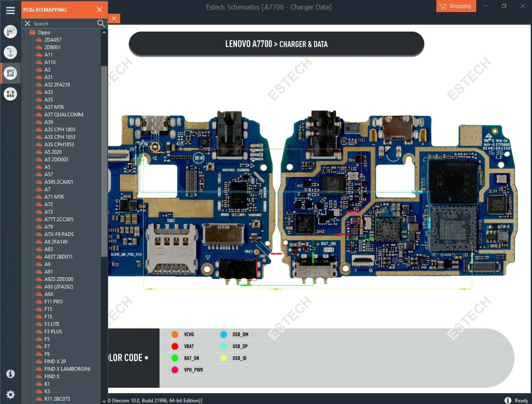532x404 pixels.
Task: Select the schematics diagram tool in sidebar
Action: [x=10, y=32]
